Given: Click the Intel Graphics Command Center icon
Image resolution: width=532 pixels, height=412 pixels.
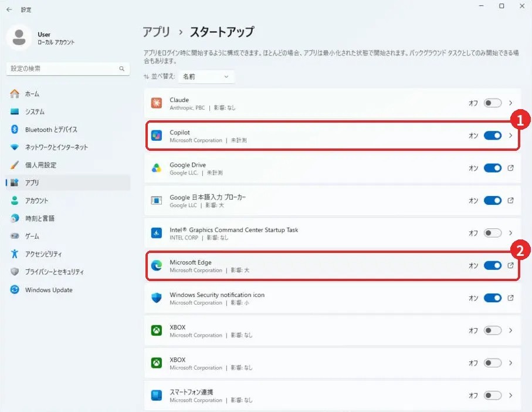Looking at the screenshot, I should click(157, 233).
